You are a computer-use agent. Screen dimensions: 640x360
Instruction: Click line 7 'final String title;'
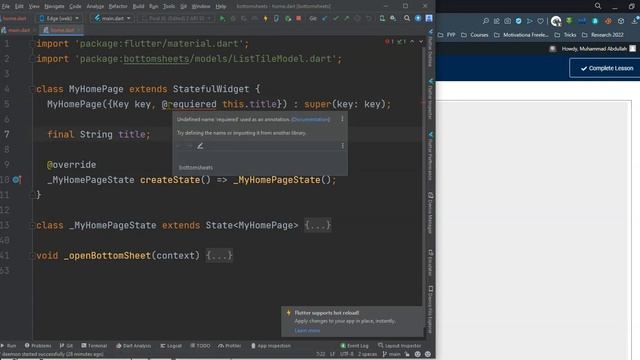click(99, 135)
